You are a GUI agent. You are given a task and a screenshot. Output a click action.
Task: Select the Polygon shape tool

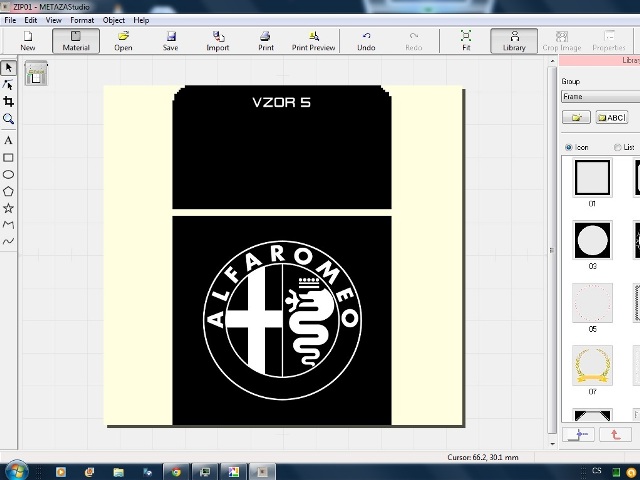coord(8,191)
